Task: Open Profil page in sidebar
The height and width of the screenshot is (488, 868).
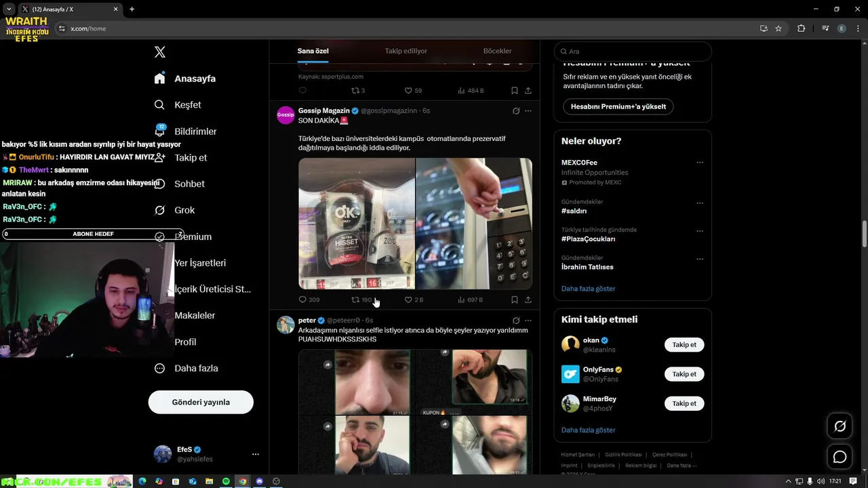Action: click(185, 342)
